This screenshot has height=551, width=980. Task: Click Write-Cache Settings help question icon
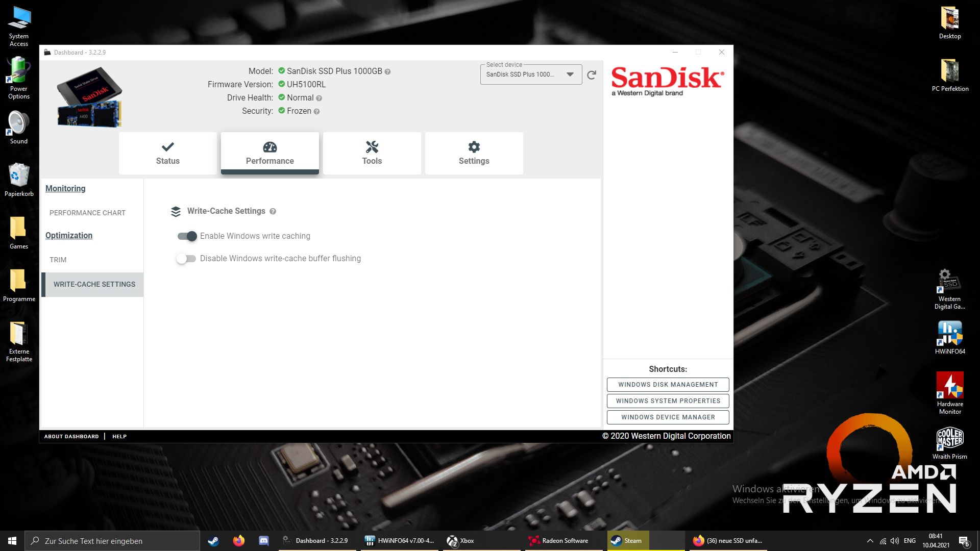point(273,212)
